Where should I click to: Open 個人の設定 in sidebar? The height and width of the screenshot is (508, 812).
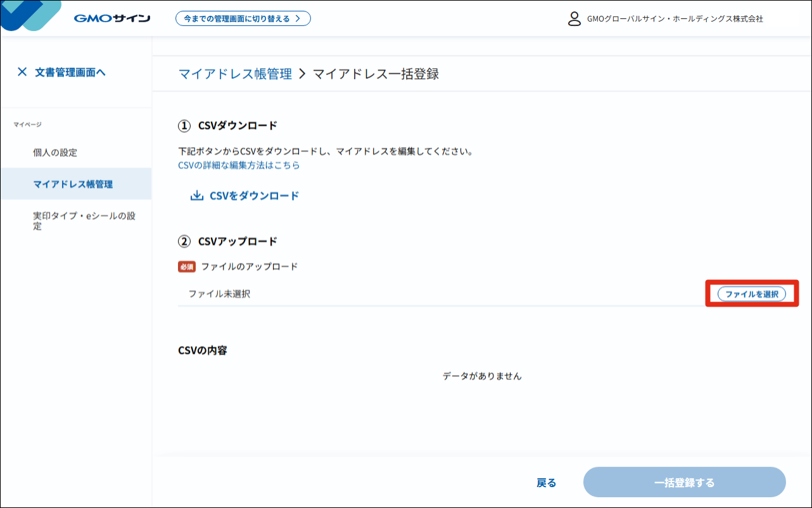[55, 153]
